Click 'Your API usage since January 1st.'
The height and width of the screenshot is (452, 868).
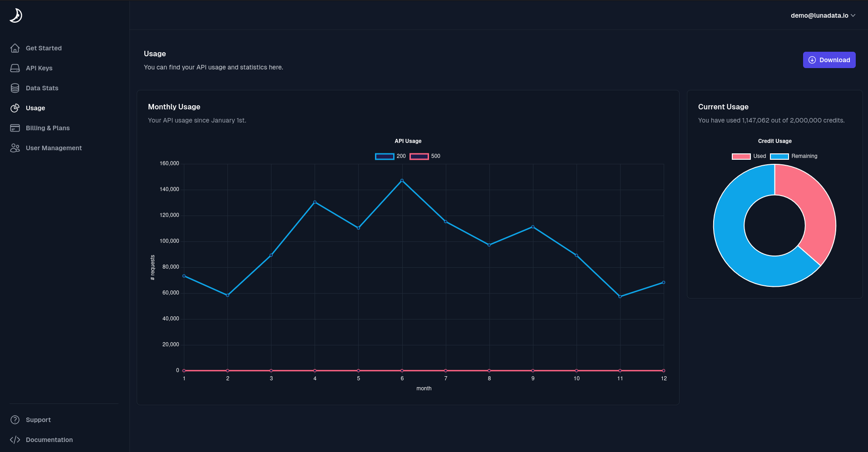197,120
